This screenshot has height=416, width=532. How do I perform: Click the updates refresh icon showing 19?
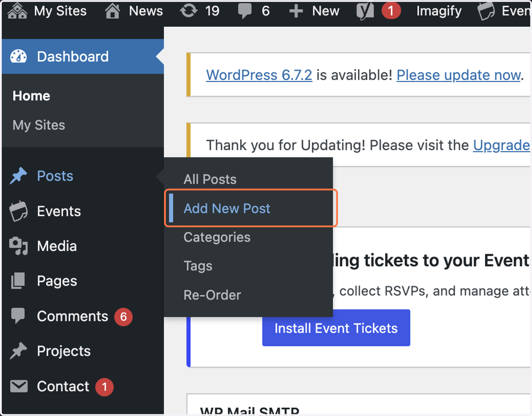(189, 11)
